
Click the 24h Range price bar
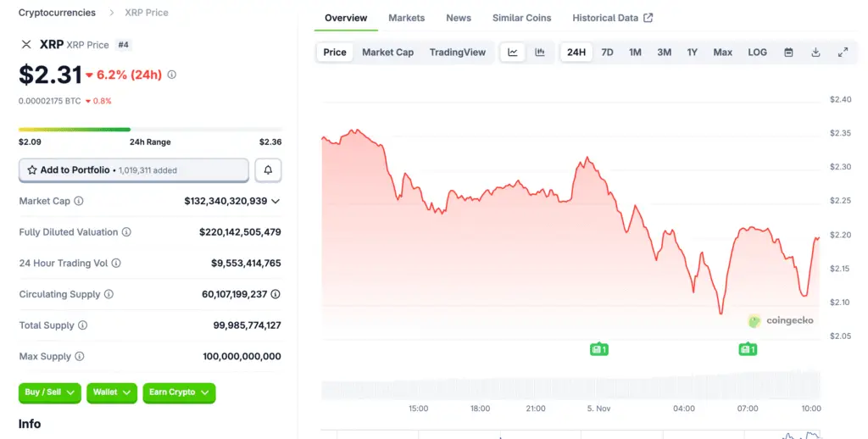(x=151, y=130)
